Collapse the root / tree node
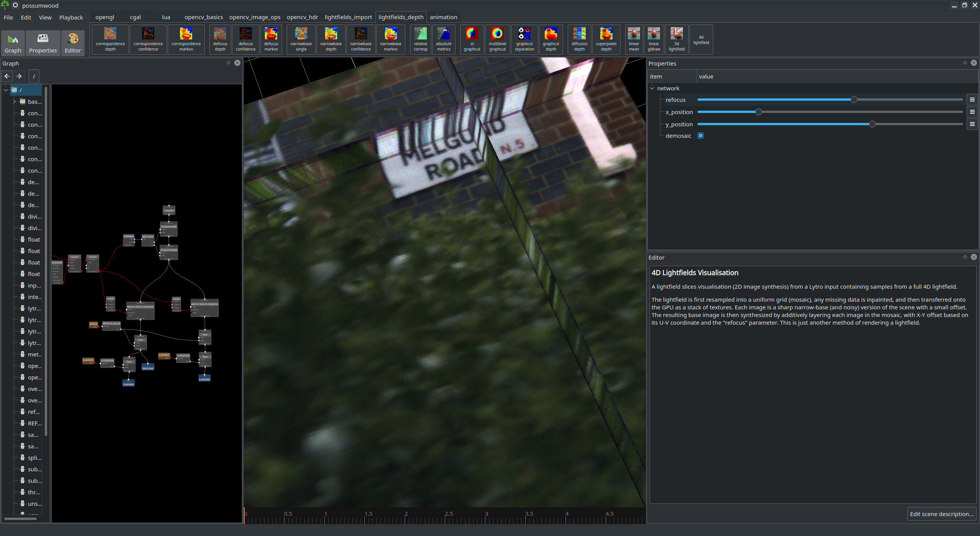This screenshot has height=536, width=980. click(x=6, y=90)
